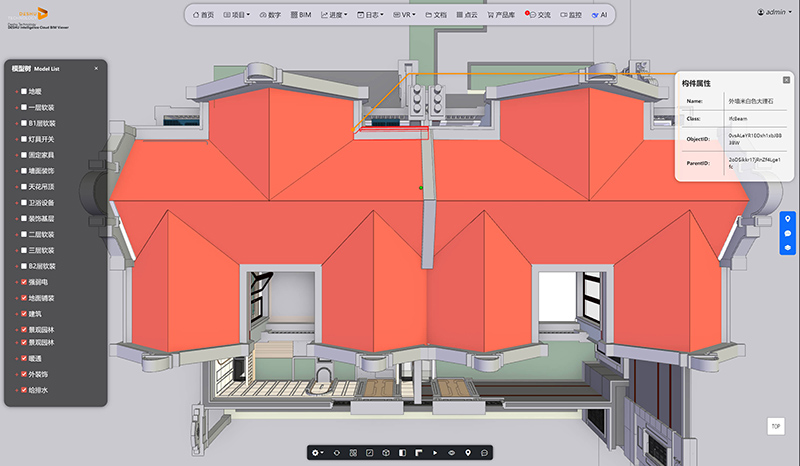Click the red highlighted beam outline on roof
800x466 pixels.
pyautogui.click(x=391, y=133)
